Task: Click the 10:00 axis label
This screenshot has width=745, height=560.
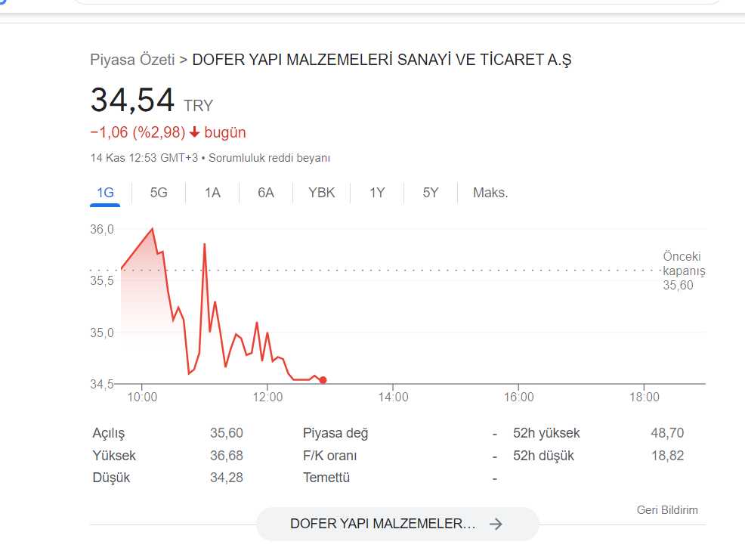Action: 142,397
